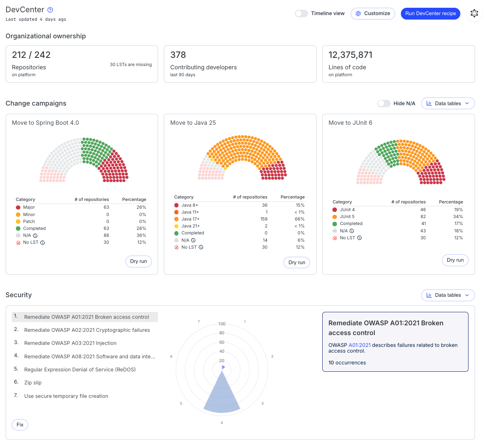Click the 12,375,871 Lines of code card
486x448 pixels.
click(398, 64)
